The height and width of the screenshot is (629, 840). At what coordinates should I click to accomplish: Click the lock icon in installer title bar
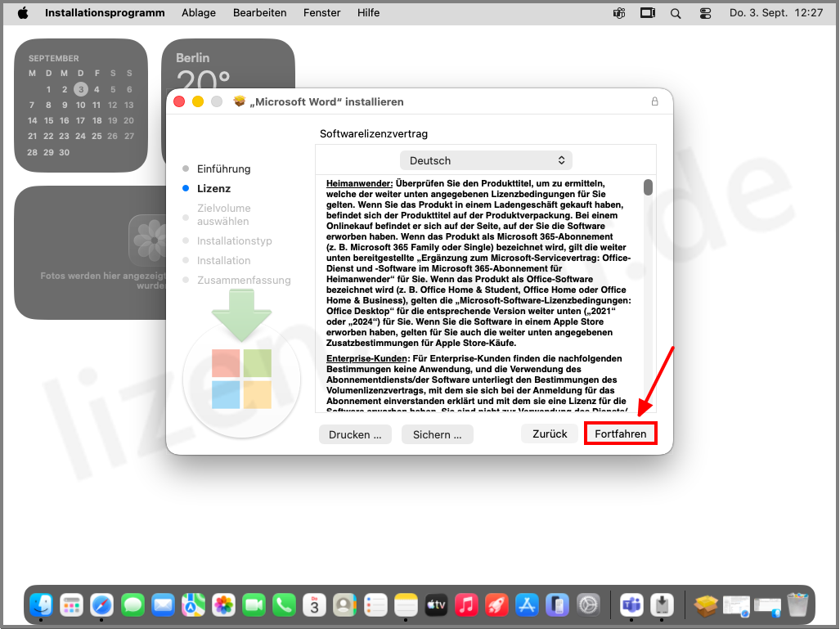(654, 101)
